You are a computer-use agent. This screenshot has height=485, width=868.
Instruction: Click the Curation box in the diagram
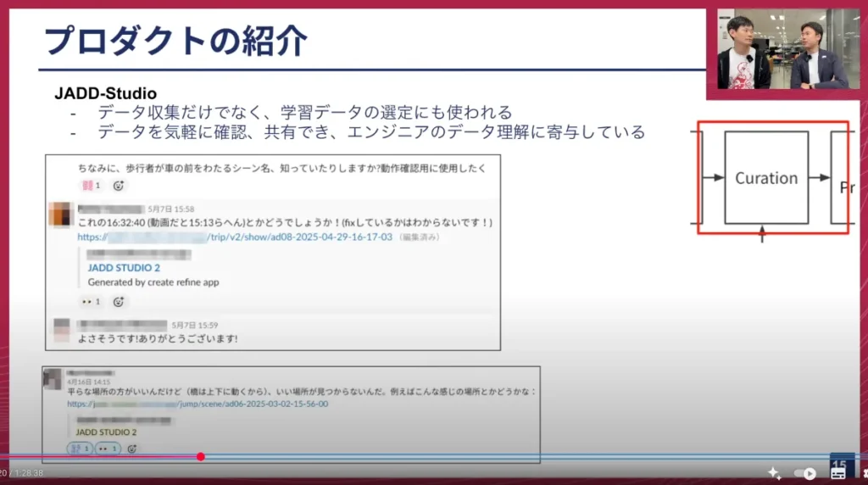[x=766, y=178]
